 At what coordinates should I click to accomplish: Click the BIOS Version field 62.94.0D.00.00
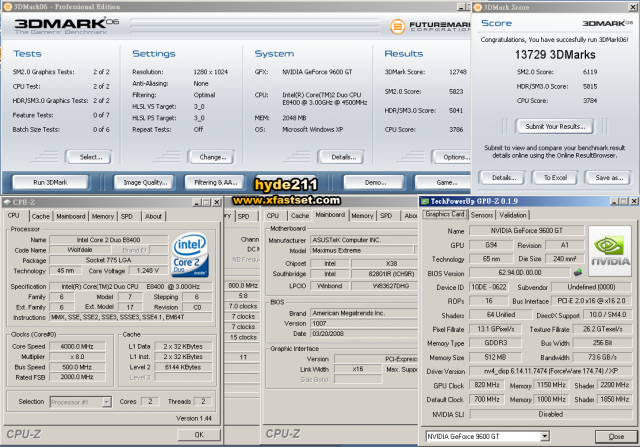point(520,272)
